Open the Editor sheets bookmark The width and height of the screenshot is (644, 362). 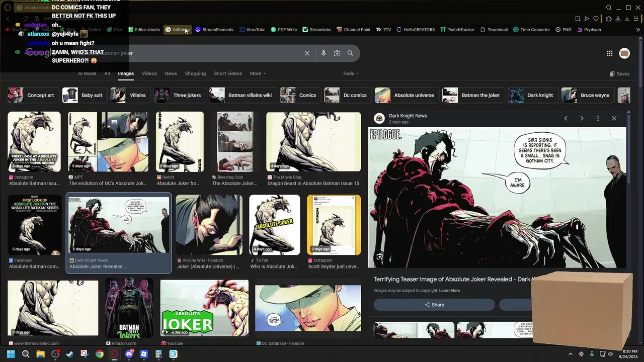tap(144, 30)
